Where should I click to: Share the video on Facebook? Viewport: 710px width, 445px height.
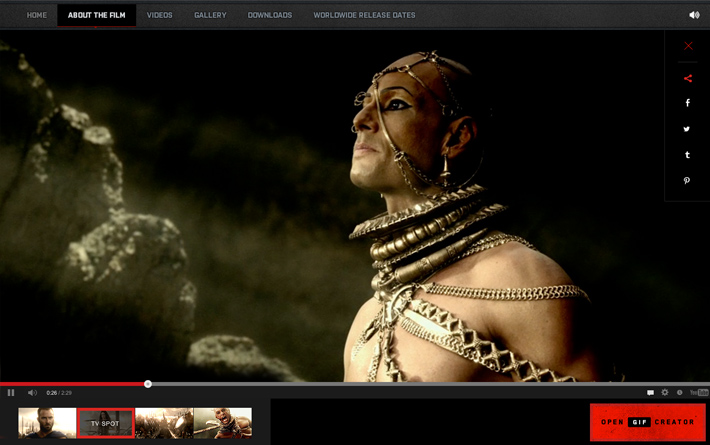coord(687,103)
